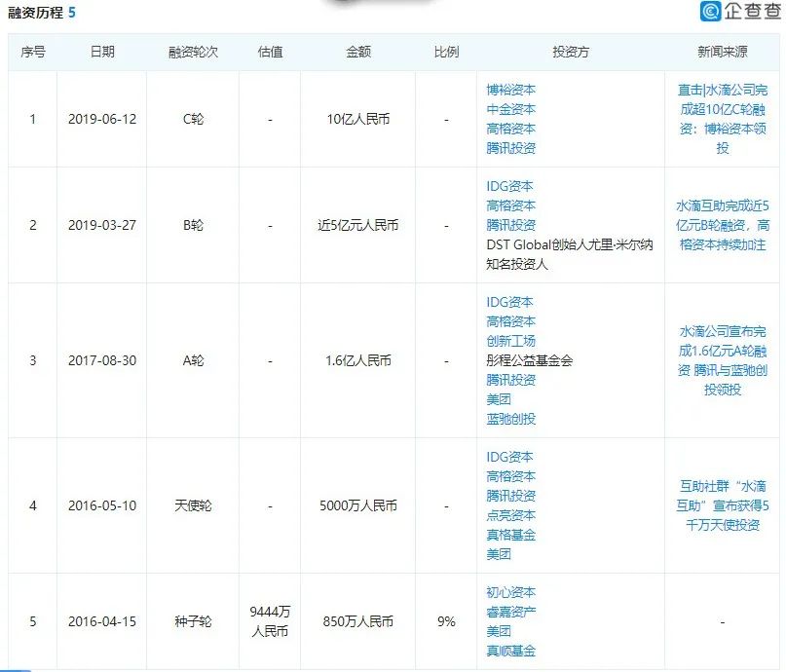The image size is (786, 672).
Task: Click 高榕资本 in the A轮 row
Action: click(x=510, y=321)
